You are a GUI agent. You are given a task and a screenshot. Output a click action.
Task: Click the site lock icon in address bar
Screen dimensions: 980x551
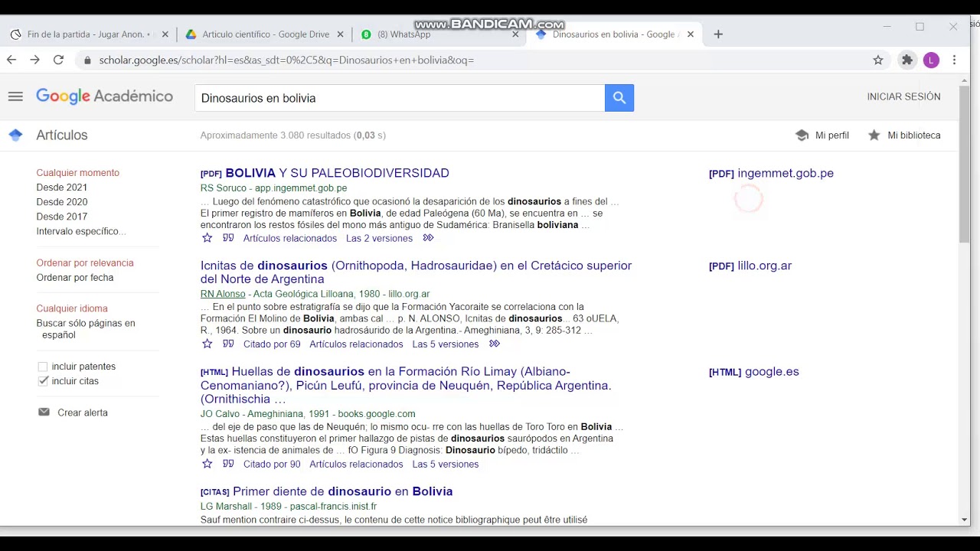pyautogui.click(x=88, y=60)
